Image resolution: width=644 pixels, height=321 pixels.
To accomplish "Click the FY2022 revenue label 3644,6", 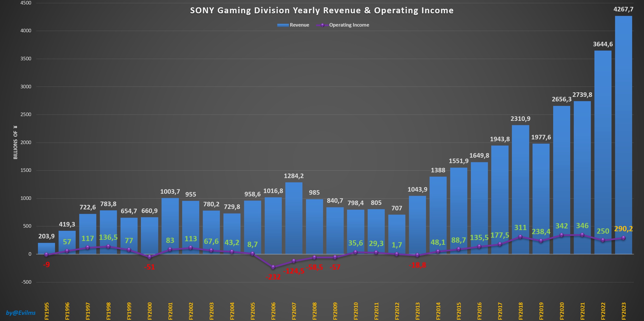I will click(x=603, y=44).
